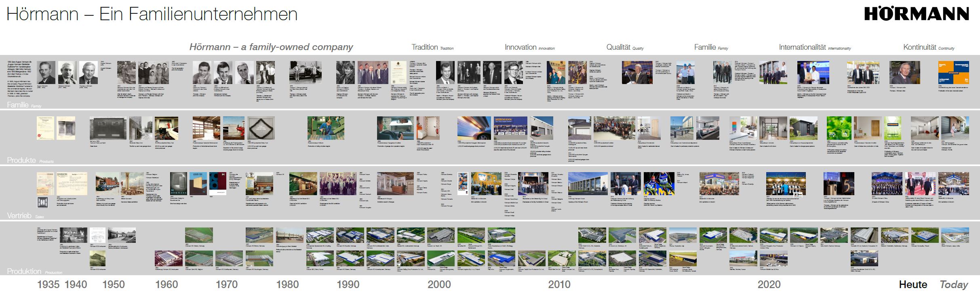Viewport: 980px width, 299px height.
Task: Open the security bollards perimeter protection photo
Action: (682, 128)
